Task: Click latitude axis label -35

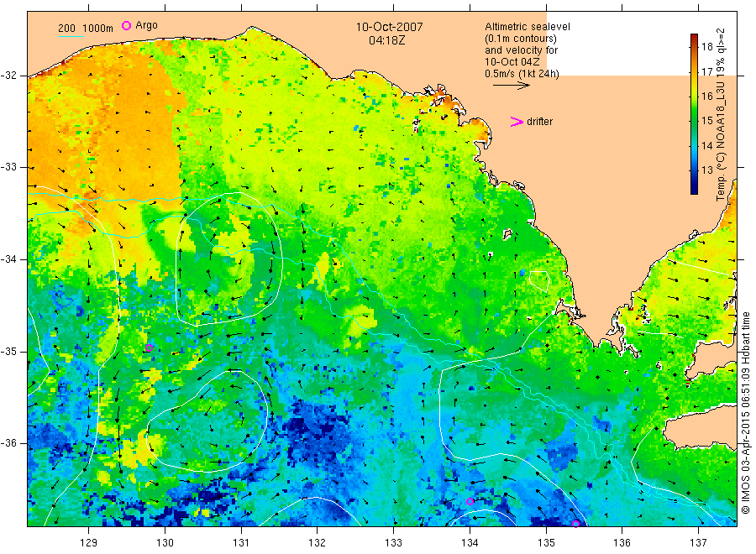Action: click(x=8, y=352)
